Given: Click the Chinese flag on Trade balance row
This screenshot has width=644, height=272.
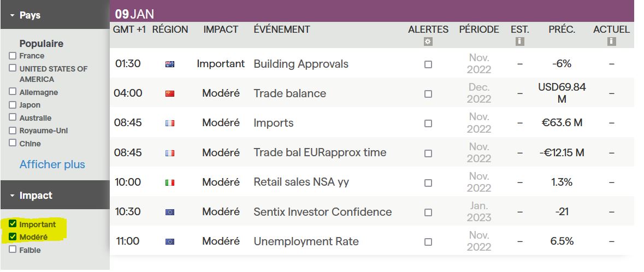Looking at the screenshot, I should pyautogui.click(x=169, y=94).
